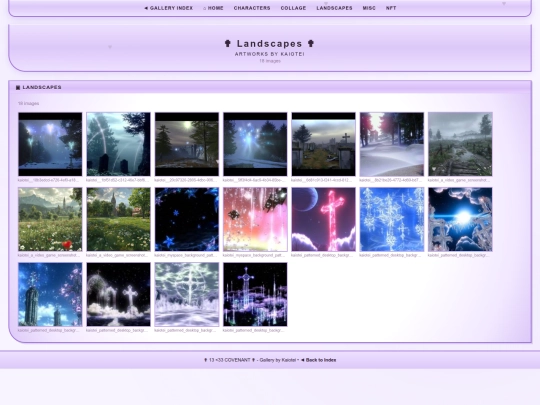This screenshot has height=405, width=540.
Task: Open the pale cross in circle with clouds thumbnail
Action: [x=187, y=294]
